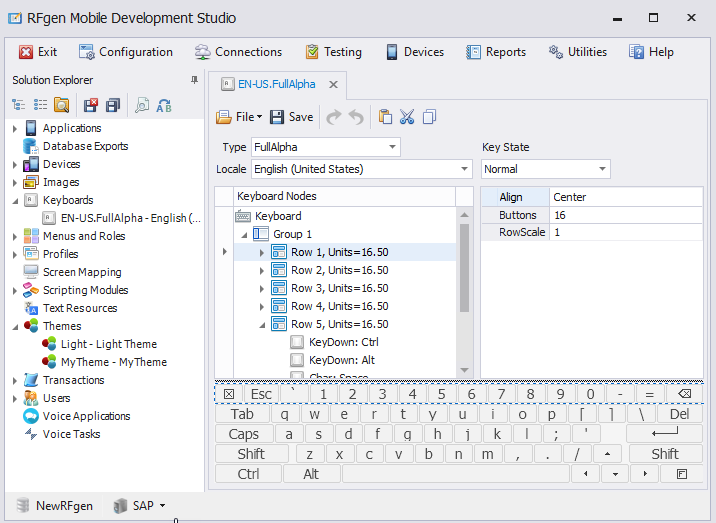Click the Paste clipboard icon

pos(385,117)
